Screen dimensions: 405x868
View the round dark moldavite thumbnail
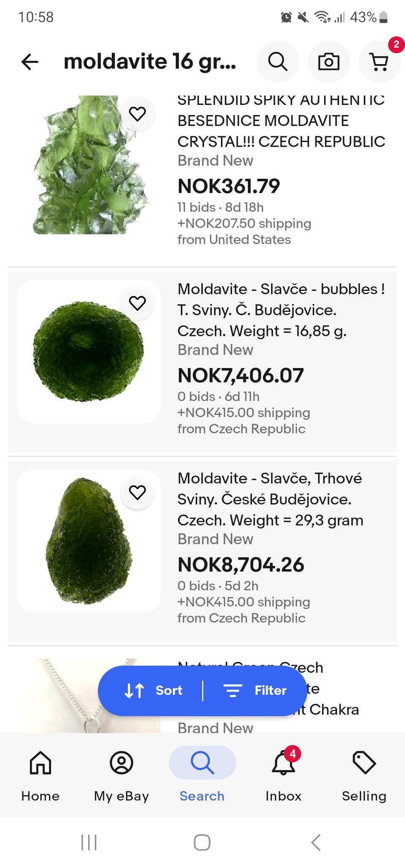pos(89,352)
